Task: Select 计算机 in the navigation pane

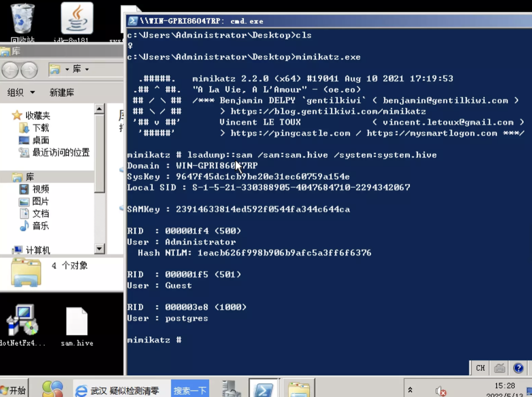Action: pyautogui.click(x=31, y=250)
